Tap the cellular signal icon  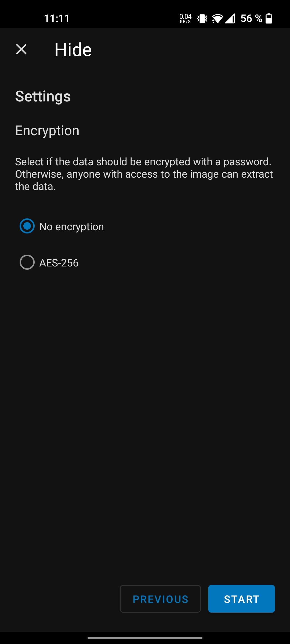click(230, 19)
